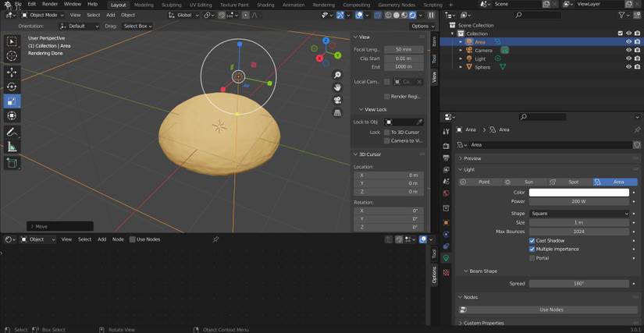Toggle the Cast Shadow checkbox
The width and height of the screenshot is (644, 333).
(532, 241)
